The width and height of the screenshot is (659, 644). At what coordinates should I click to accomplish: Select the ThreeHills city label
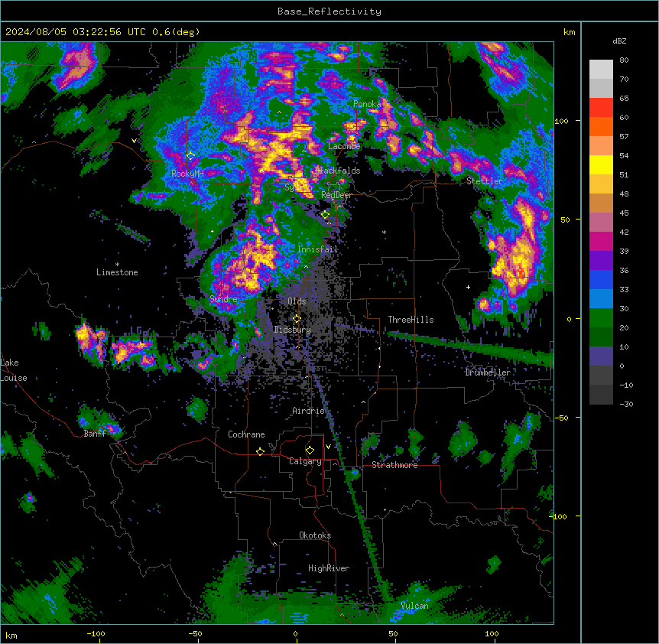click(x=411, y=320)
